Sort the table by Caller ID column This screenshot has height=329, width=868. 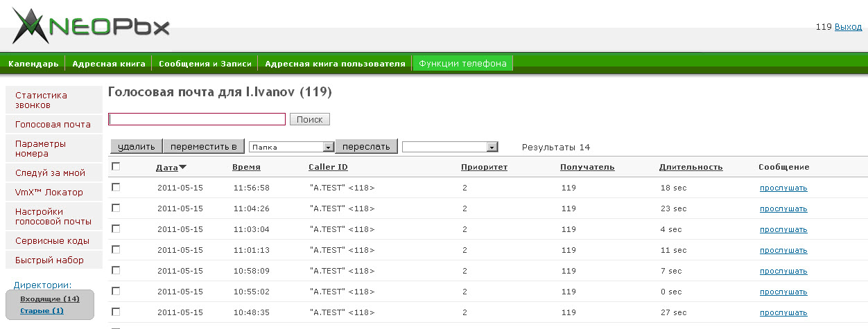[328, 167]
